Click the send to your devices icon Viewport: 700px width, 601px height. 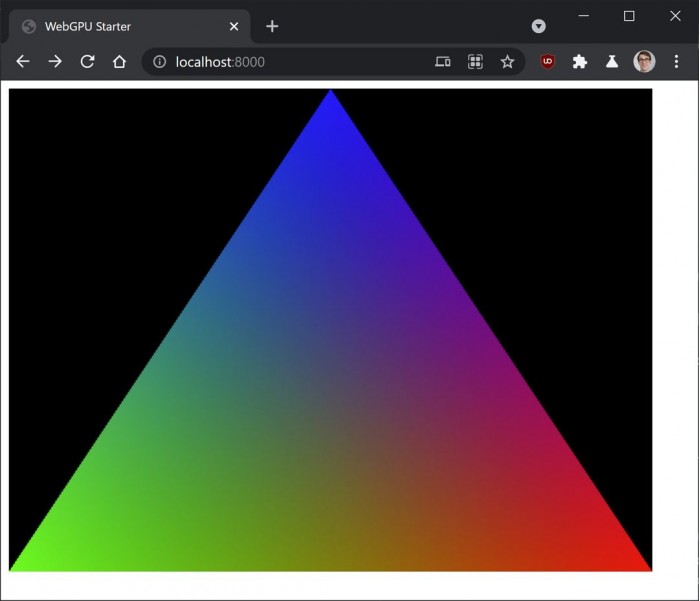[x=443, y=62]
